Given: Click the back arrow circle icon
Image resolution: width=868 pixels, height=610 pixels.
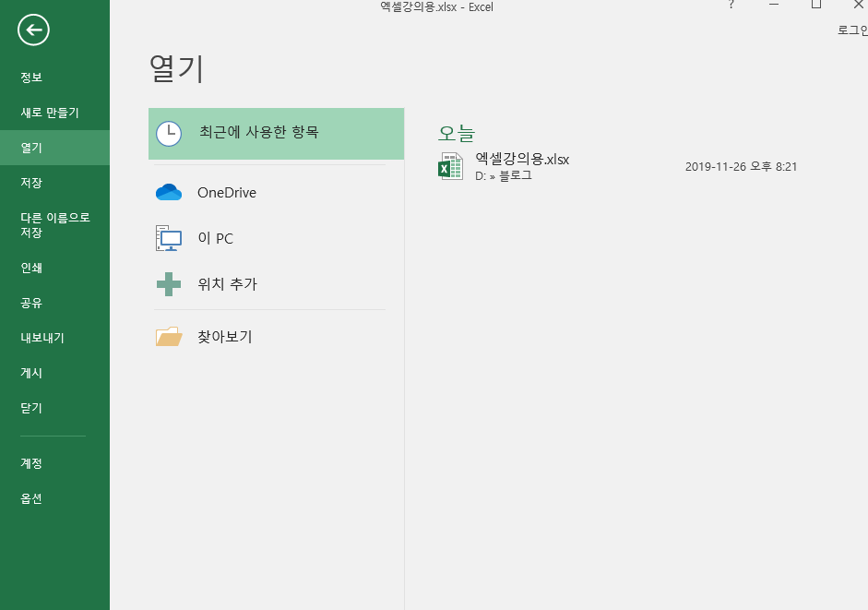Looking at the screenshot, I should tap(33, 30).
